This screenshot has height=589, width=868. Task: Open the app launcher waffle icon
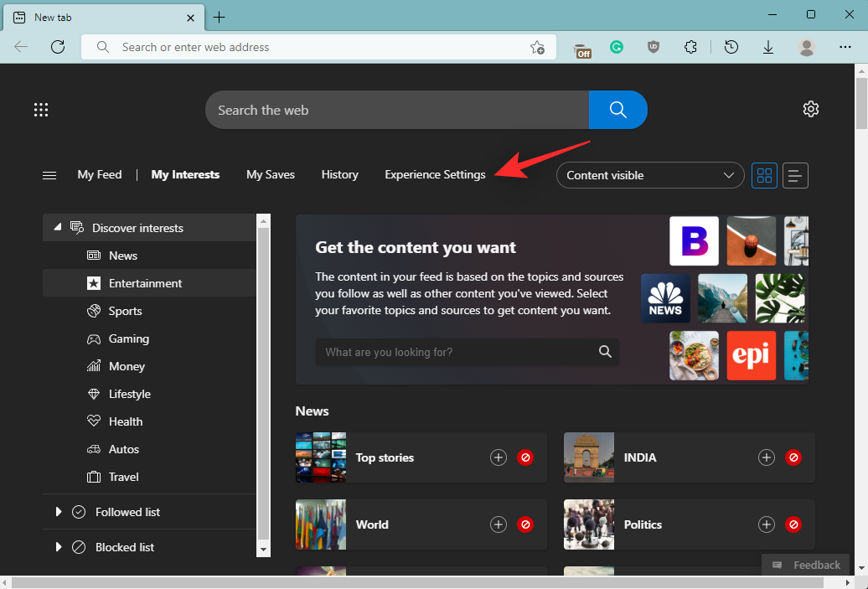(x=40, y=110)
